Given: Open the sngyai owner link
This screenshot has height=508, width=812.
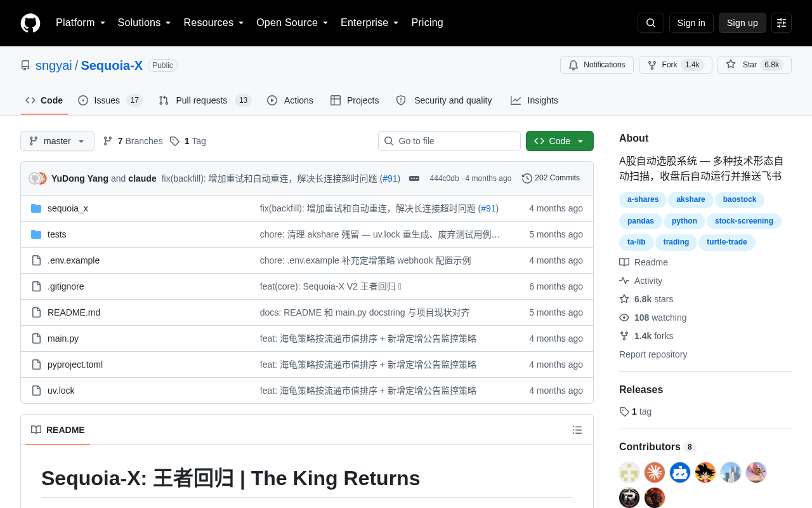Looking at the screenshot, I should [54, 65].
